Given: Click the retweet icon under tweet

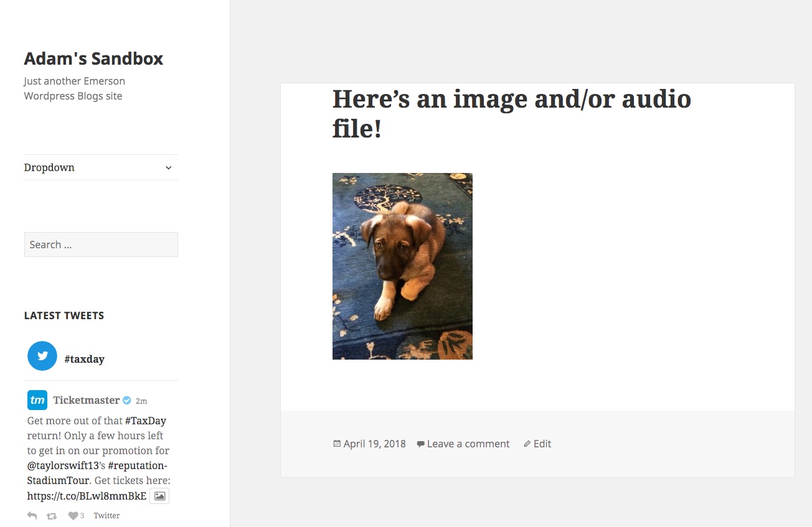Looking at the screenshot, I should click(x=52, y=516).
